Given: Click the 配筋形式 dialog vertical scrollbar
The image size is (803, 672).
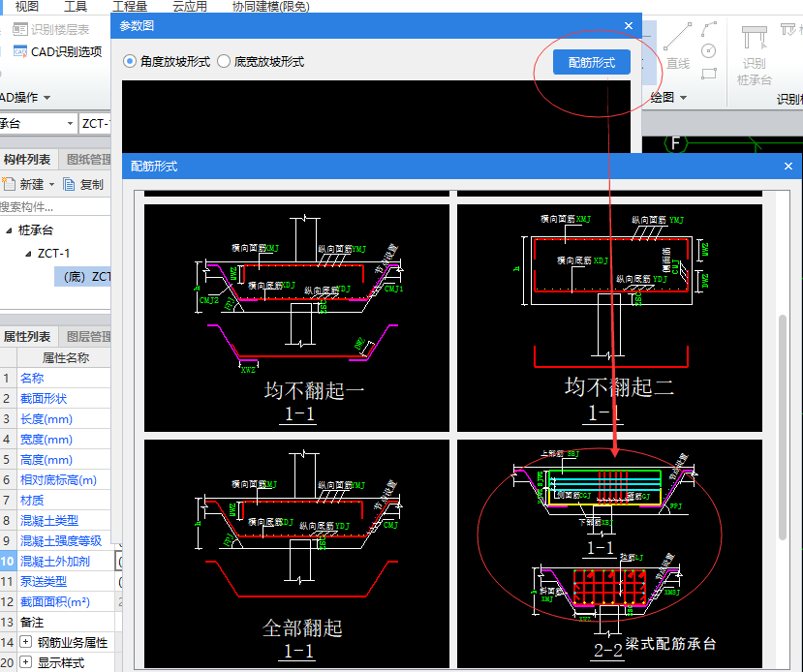Looking at the screenshot, I should point(782,427).
